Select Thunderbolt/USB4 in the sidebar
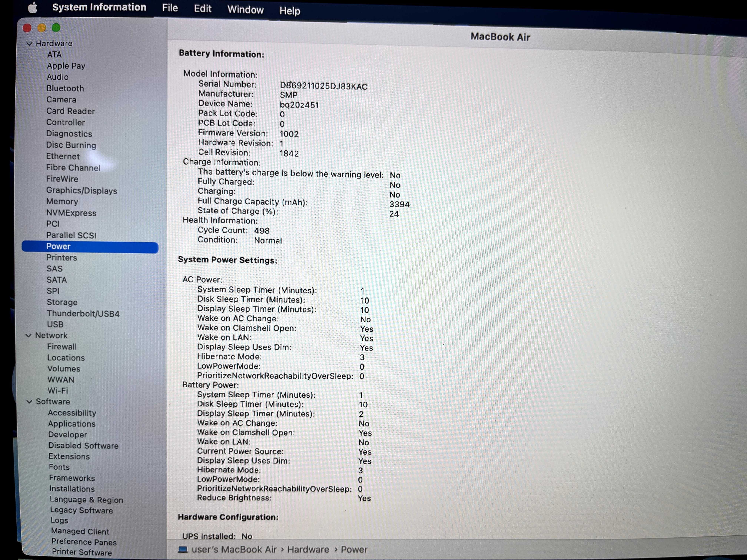This screenshot has height=560, width=747. 83,314
